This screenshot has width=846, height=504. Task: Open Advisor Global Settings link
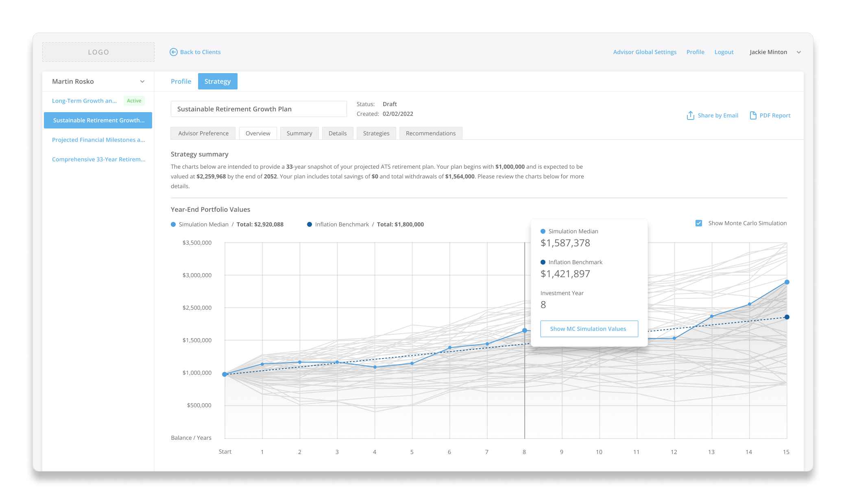coord(645,52)
